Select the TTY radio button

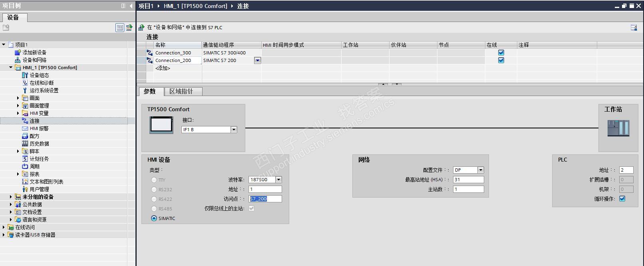[x=154, y=180]
